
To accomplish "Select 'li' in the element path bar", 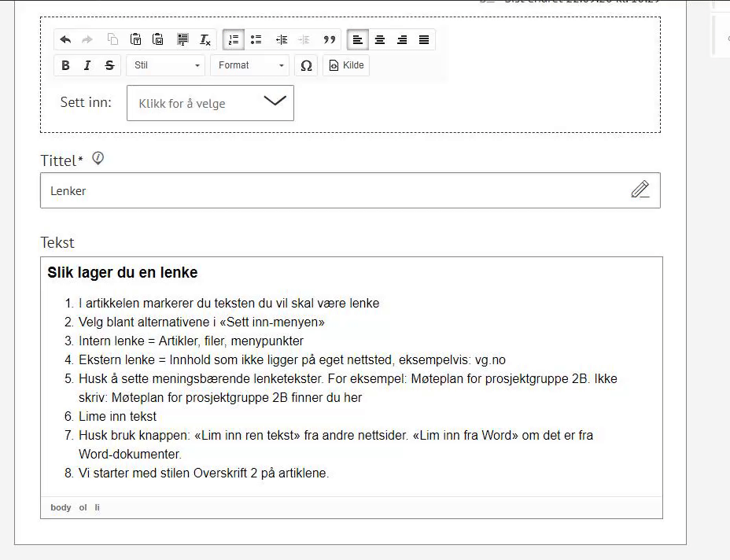I will click(x=98, y=507).
